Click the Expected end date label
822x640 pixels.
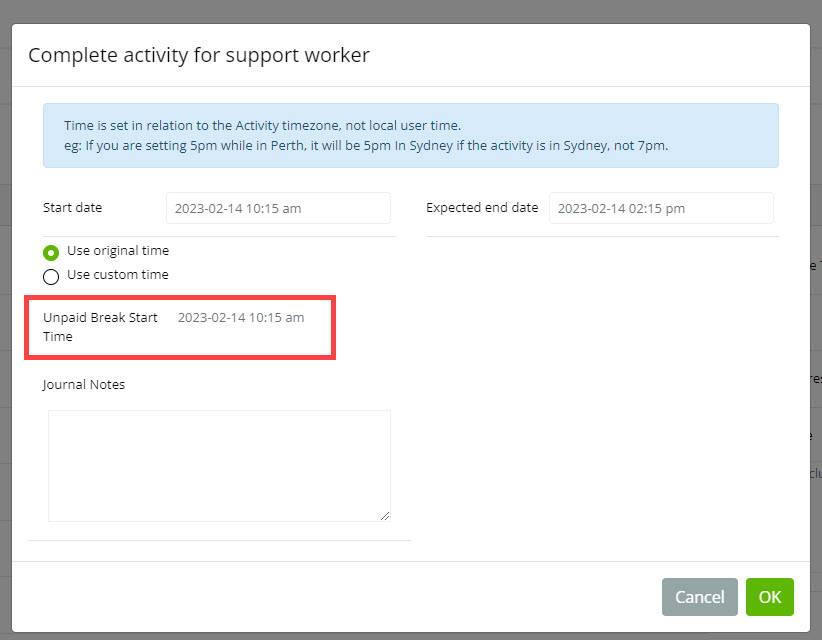482,208
